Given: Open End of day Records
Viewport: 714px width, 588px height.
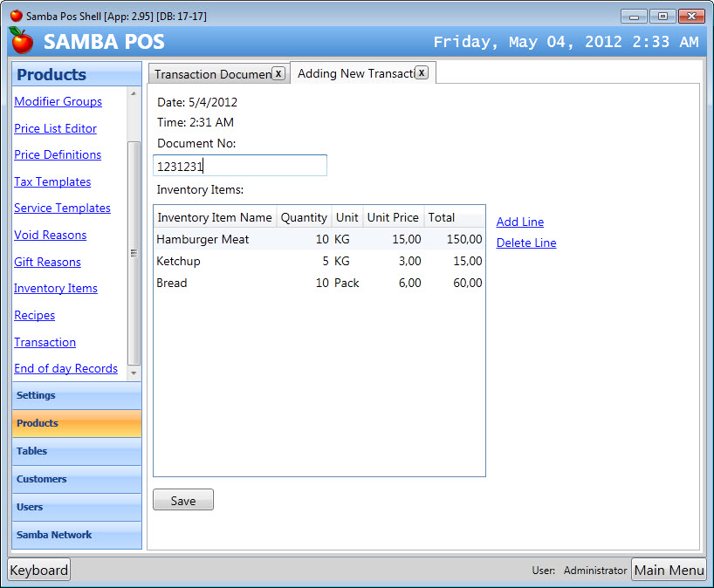Looking at the screenshot, I should click(x=66, y=369).
